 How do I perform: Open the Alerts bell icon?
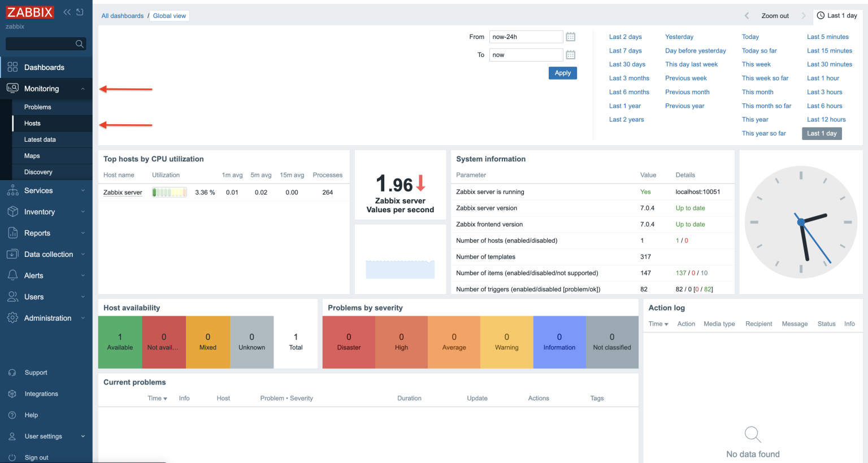pos(12,275)
